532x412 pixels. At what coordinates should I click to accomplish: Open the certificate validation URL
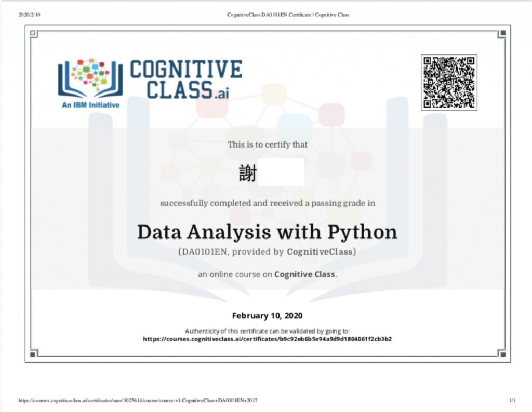point(268,339)
